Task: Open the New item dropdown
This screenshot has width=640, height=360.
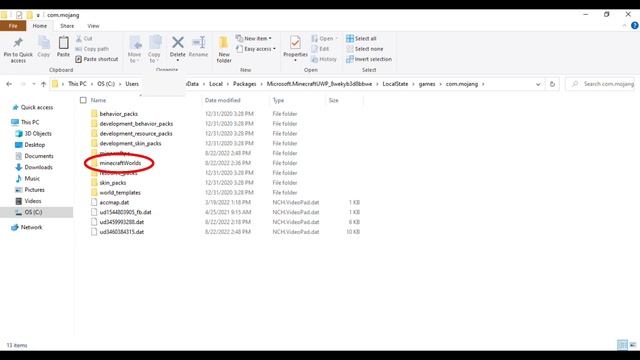Action: tap(254, 38)
